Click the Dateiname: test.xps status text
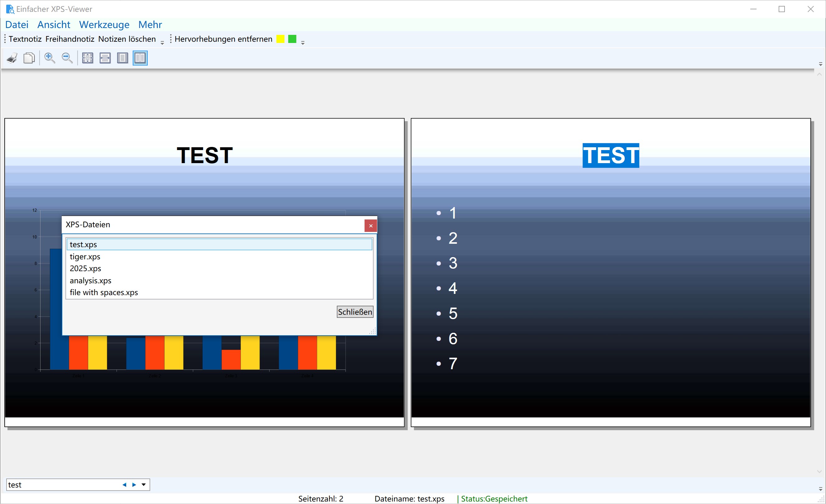Screen dimensions: 826x504 409,499
